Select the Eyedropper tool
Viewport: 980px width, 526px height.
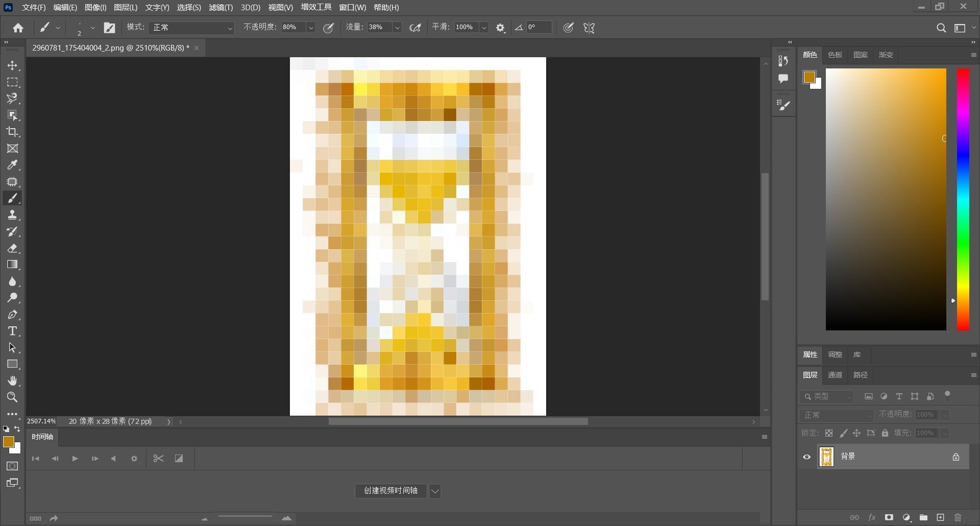pos(13,165)
